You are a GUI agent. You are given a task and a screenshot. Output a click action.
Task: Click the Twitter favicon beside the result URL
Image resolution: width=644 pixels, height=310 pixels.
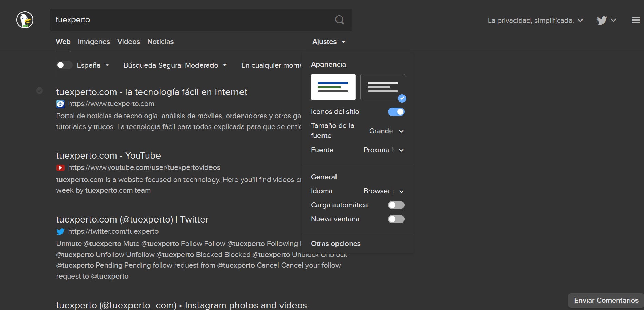coord(60,232)
